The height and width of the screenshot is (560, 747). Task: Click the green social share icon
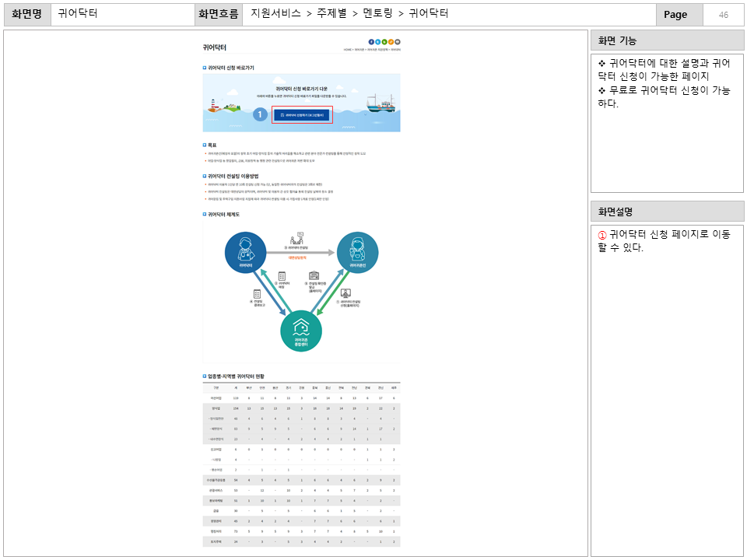[x=384, y=41]
